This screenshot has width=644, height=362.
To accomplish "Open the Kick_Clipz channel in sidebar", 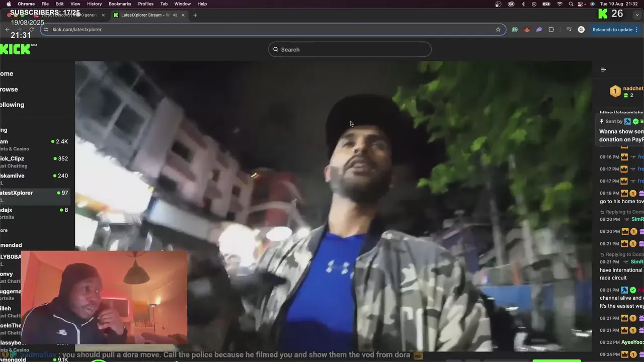I will click(x=34, y=162).
